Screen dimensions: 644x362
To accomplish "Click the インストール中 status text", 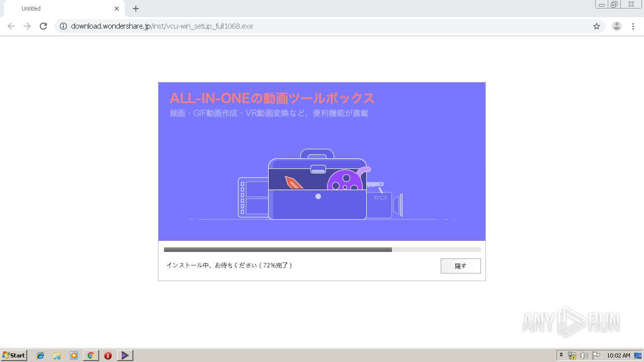I will click(x=229, y=265).
